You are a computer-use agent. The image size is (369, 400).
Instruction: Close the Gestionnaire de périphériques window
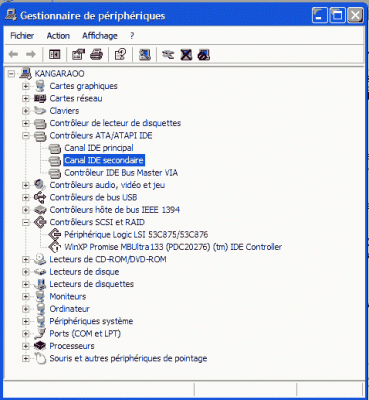click(x=355, y=15)
